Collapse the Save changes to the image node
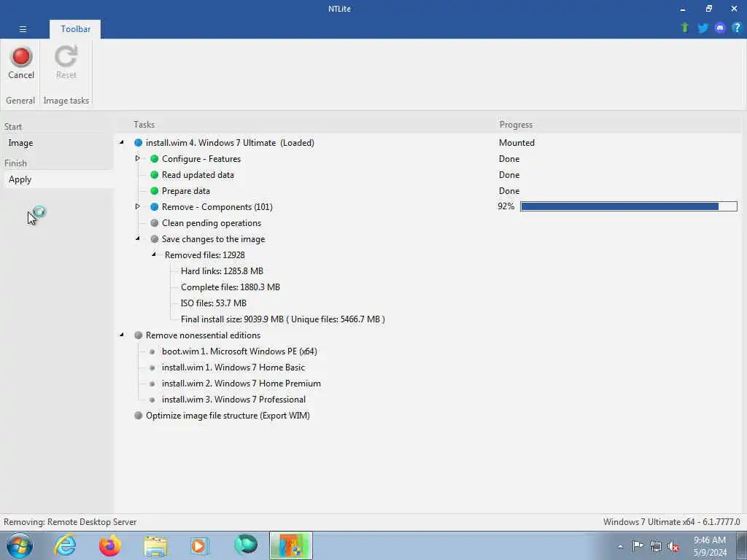 click(x=138, y=238)
